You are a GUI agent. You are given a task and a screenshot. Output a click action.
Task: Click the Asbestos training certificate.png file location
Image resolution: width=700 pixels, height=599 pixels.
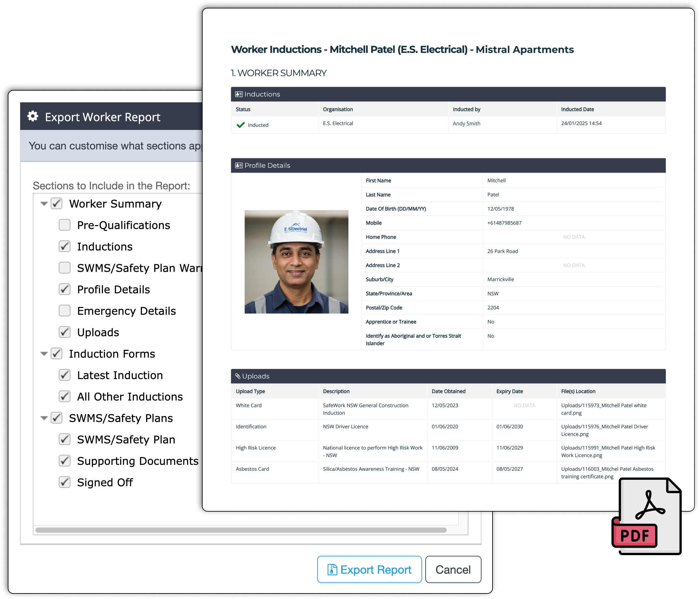(x=607, y=473)
